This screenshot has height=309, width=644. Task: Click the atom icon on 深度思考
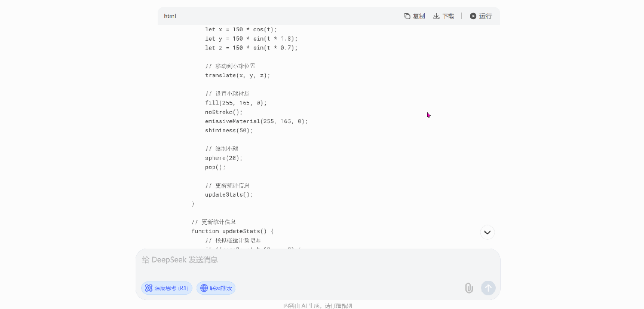[x=148, y=288]
